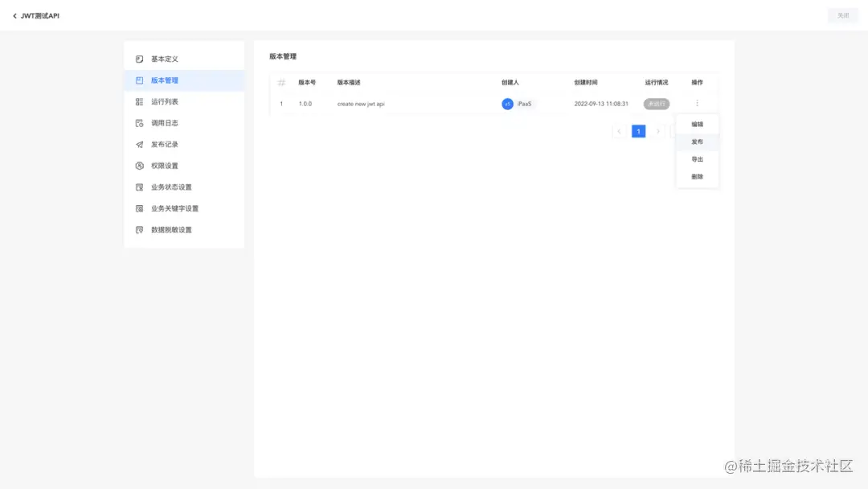Go to the previous pagination page
This screenshot has height=489, width=868.
619,131
